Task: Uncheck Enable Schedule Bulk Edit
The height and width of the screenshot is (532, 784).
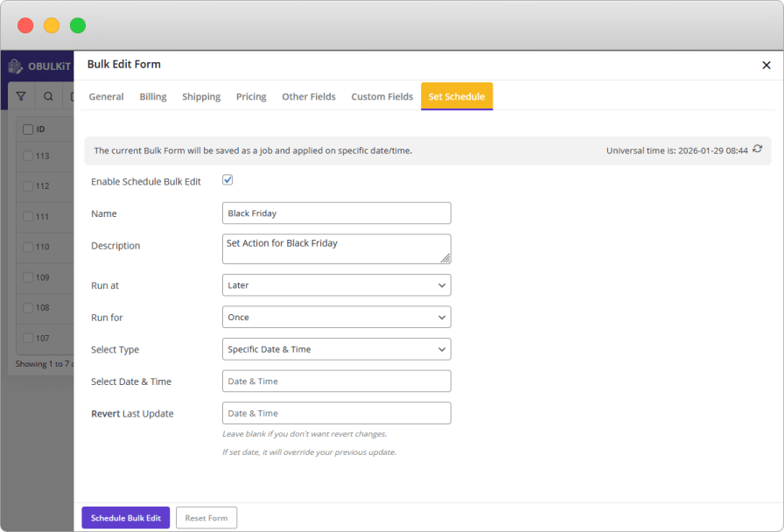Action: [227, 180]
